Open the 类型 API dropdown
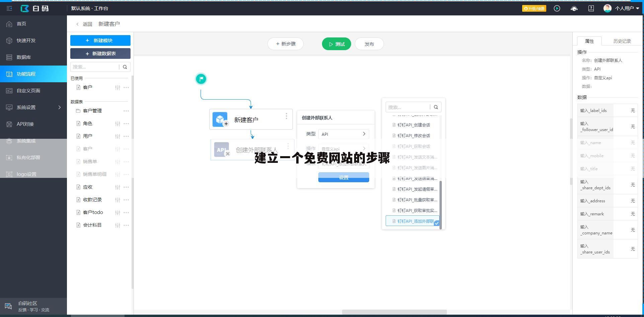Image resolution: width=644 pixels, height=317 pixels. [343, 134]
